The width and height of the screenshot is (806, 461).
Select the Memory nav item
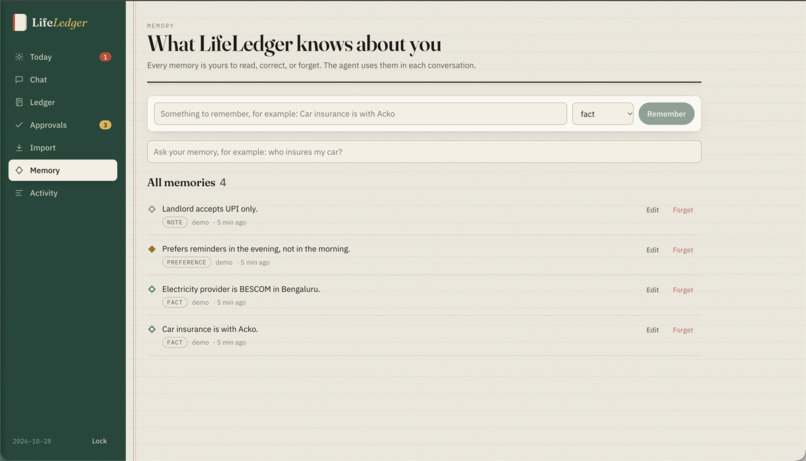pos(63,170)
